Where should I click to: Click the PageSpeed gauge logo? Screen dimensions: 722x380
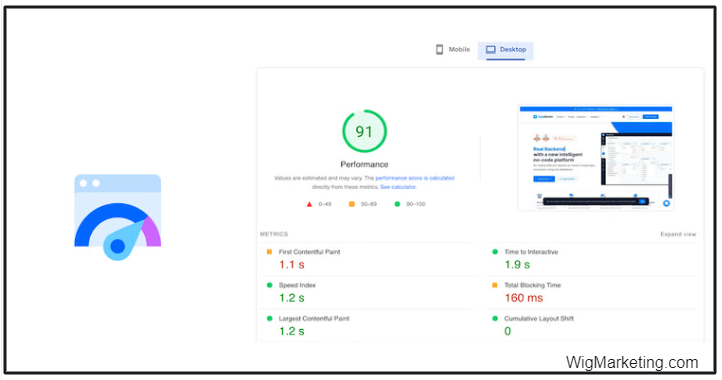click(118, 217)
